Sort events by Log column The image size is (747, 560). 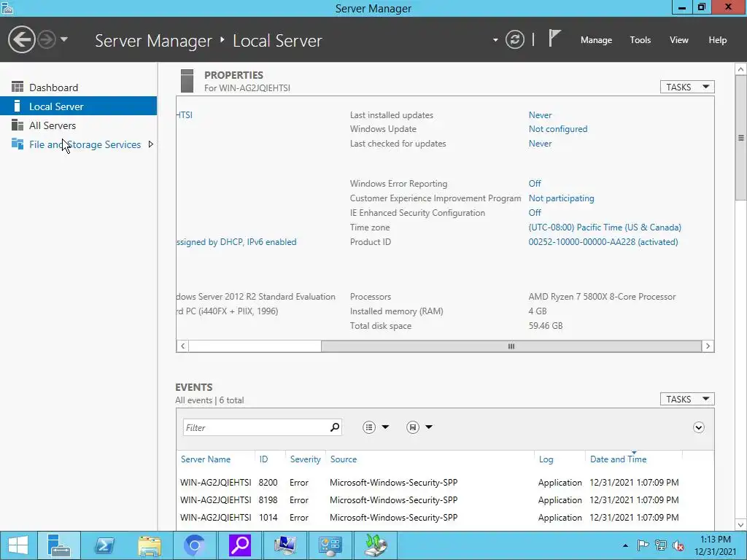point(546,459)
